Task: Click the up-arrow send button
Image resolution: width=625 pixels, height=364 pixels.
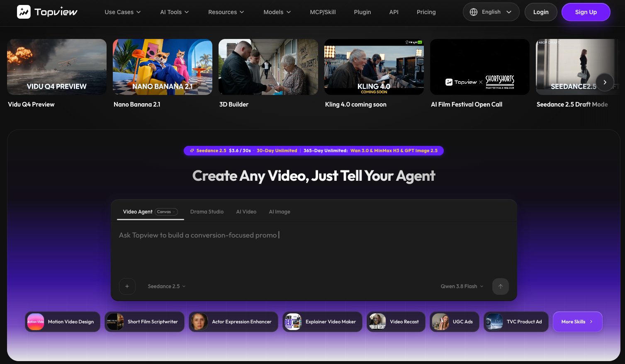Action: [501, 286]
